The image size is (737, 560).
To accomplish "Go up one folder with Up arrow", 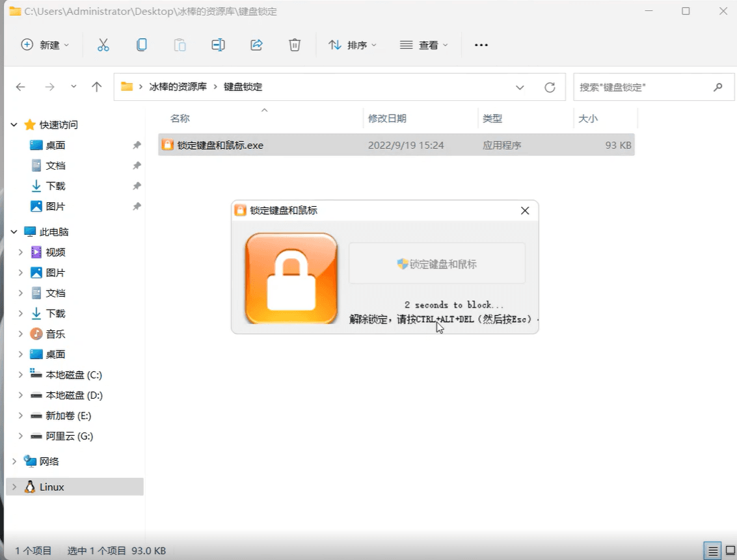I will click(x=97, y=87).
